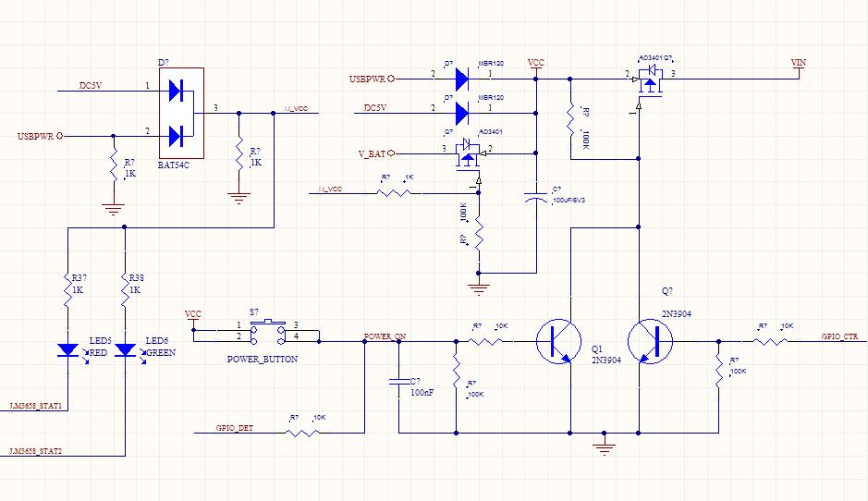Click the AO3401 MOSFET connected to VIN
868x501 pixels.
(x=652, y=80)
